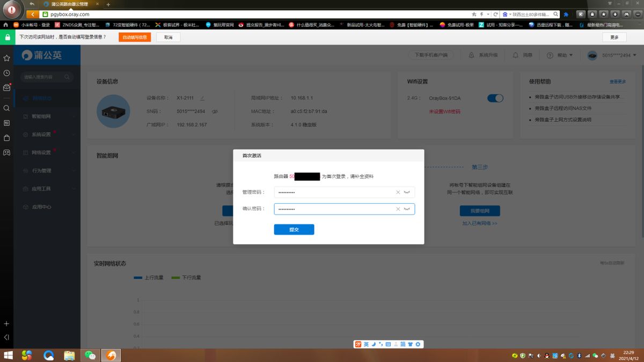Open the ZNDS众测 bookmark

77,25
